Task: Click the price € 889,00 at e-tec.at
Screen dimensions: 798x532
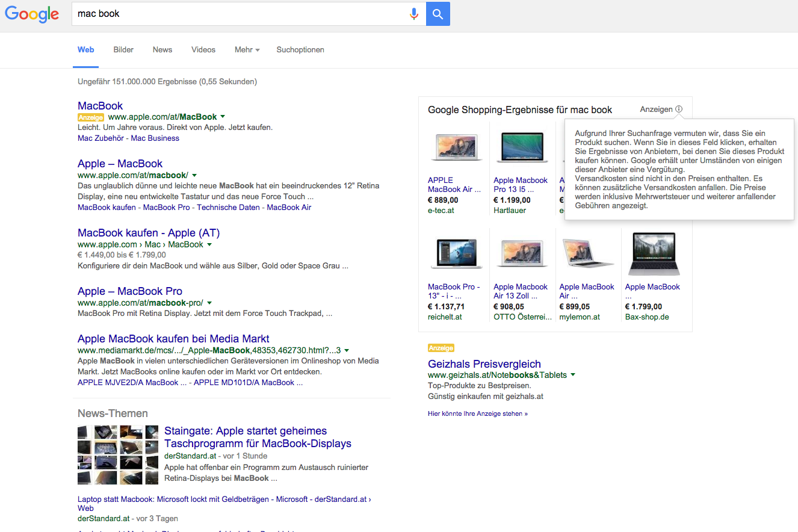Action: (443, 200)
